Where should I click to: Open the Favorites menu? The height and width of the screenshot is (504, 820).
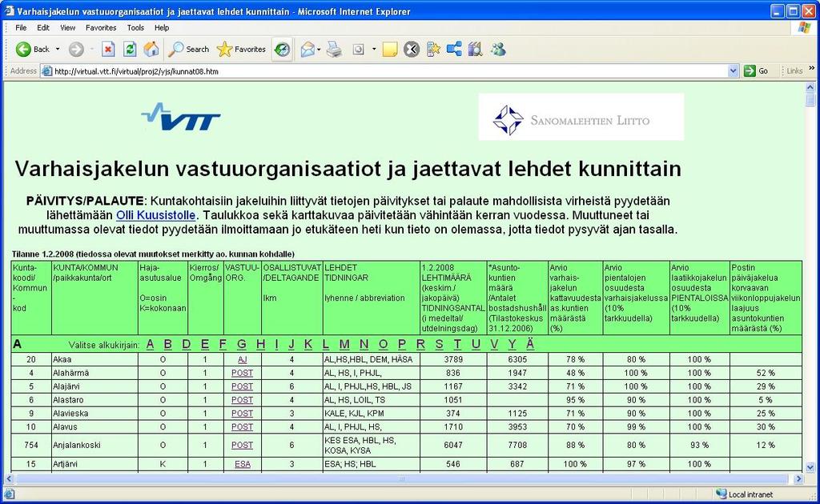pos(101,28)
